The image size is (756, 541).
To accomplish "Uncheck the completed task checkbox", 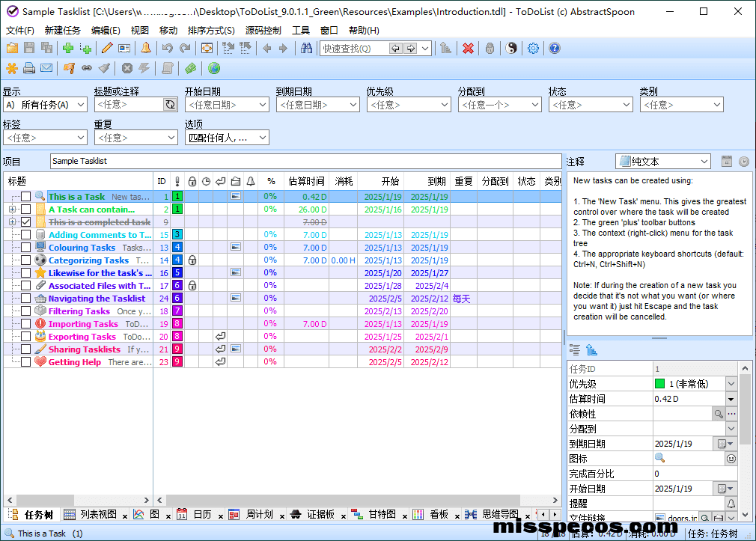I will (x=26, y=222).
